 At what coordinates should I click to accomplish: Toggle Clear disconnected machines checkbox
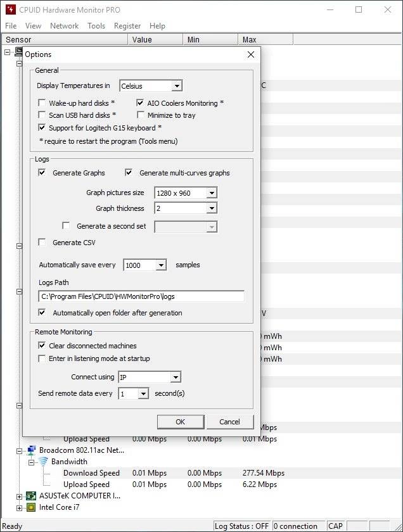(42, 345)
